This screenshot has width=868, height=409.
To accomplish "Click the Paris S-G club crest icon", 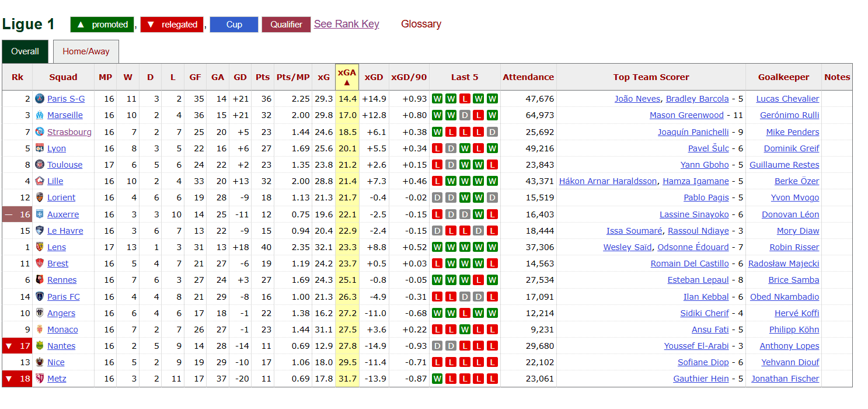I will coord(40,99).
